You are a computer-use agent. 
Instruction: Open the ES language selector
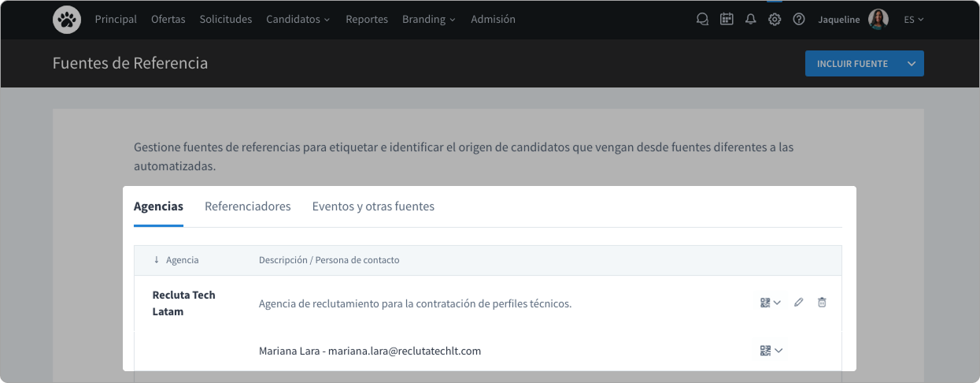[913, 20]
